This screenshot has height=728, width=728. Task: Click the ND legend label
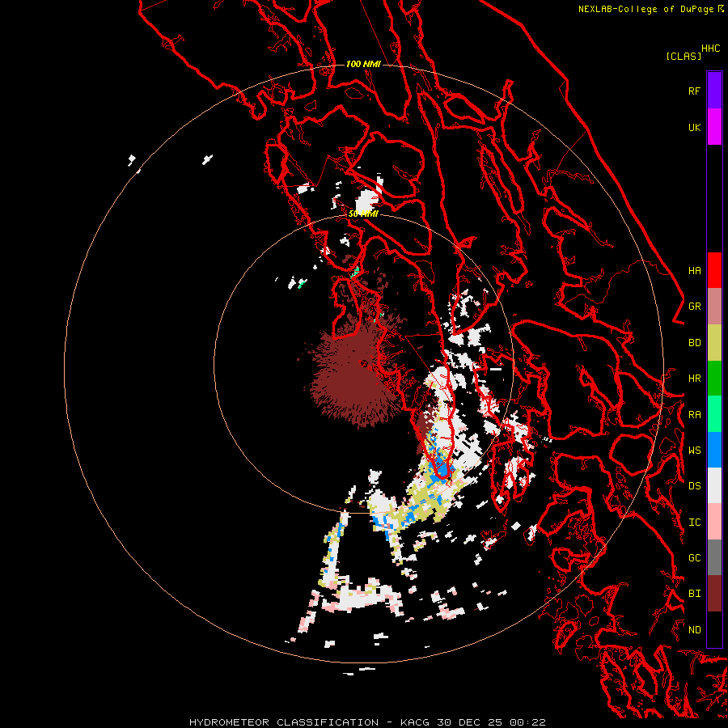694,630
